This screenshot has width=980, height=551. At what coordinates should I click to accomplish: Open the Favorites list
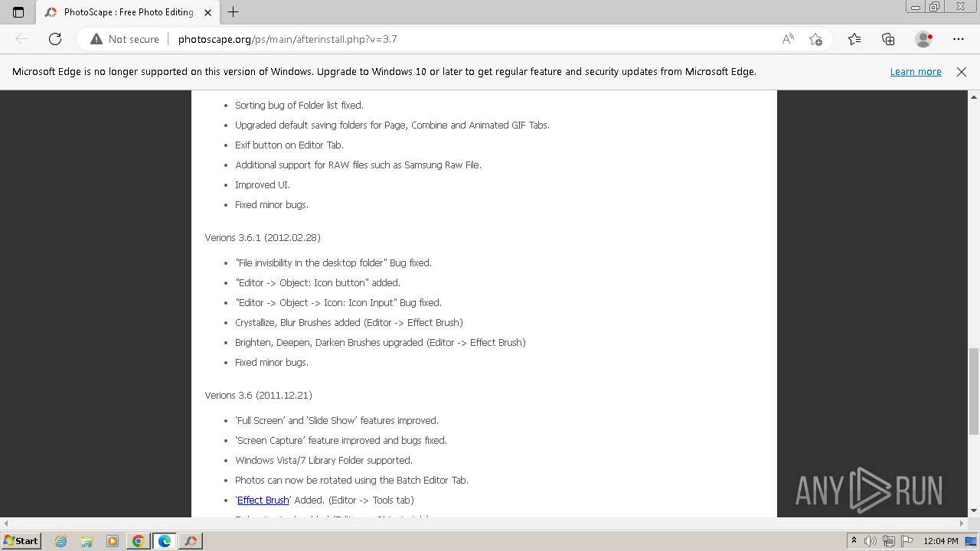point(854,39)
